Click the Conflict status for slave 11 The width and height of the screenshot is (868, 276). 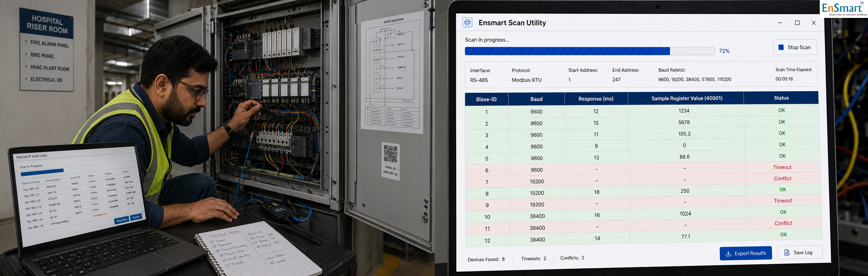pyautogui.click(x=783, y=223)
